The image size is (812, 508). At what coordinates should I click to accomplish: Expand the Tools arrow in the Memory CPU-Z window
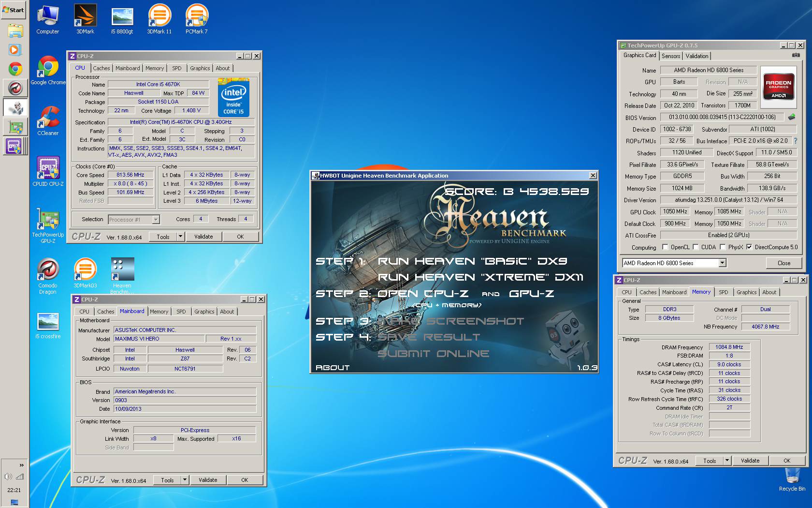[x=727, y=461]
